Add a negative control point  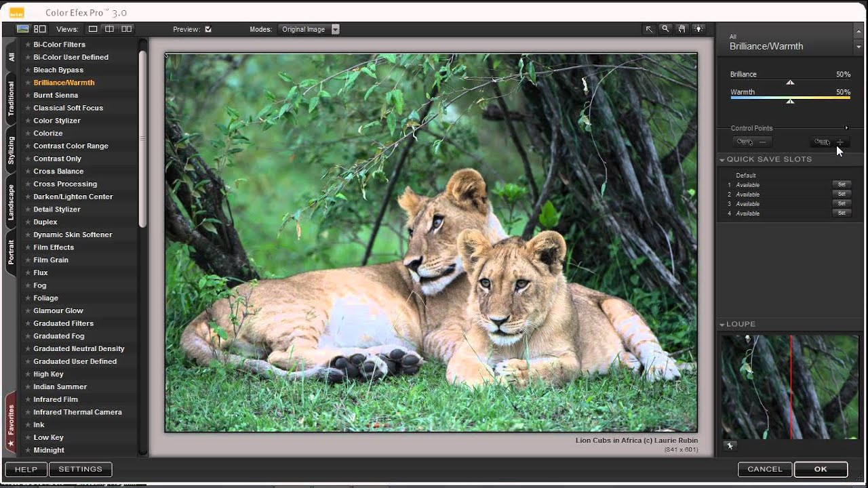click(x=753, y=142)
